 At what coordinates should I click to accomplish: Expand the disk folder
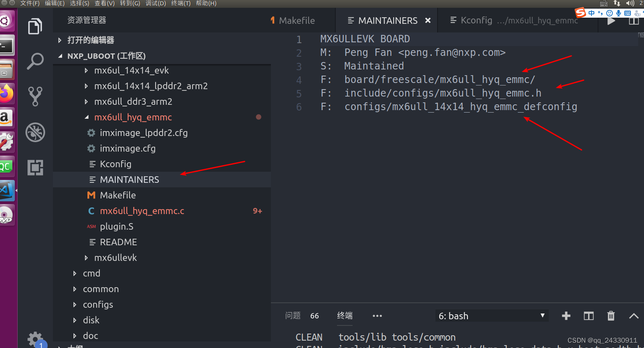(x=91, y=320)
